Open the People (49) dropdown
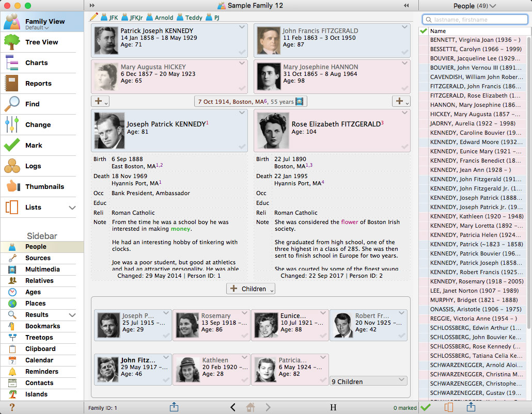The image size is (532, 414). (474, 6)
